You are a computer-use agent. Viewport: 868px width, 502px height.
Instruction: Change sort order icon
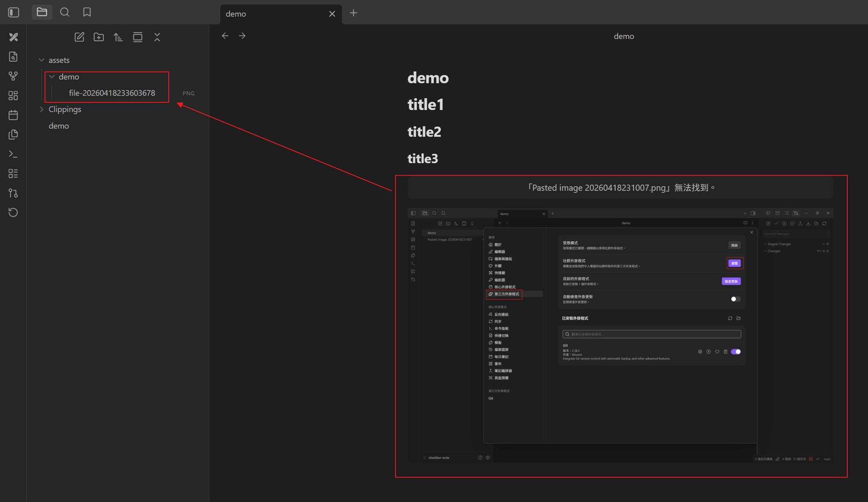coord(118,37)
